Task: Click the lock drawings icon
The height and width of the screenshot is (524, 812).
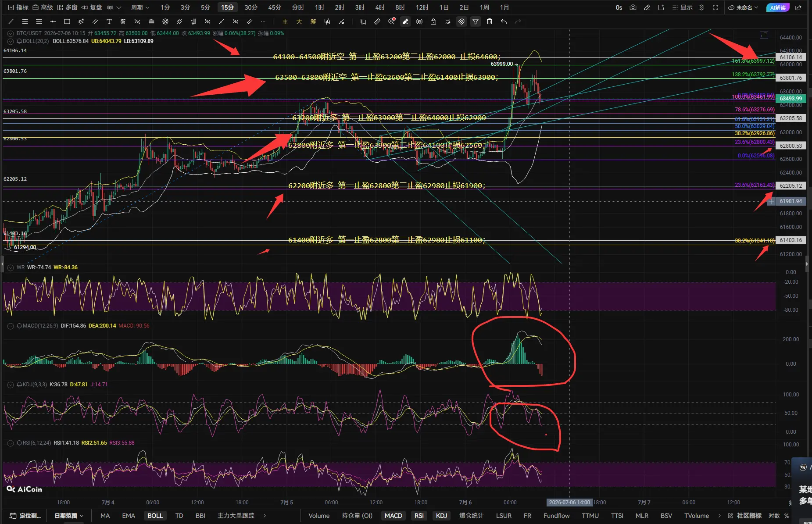Action: 433,21
